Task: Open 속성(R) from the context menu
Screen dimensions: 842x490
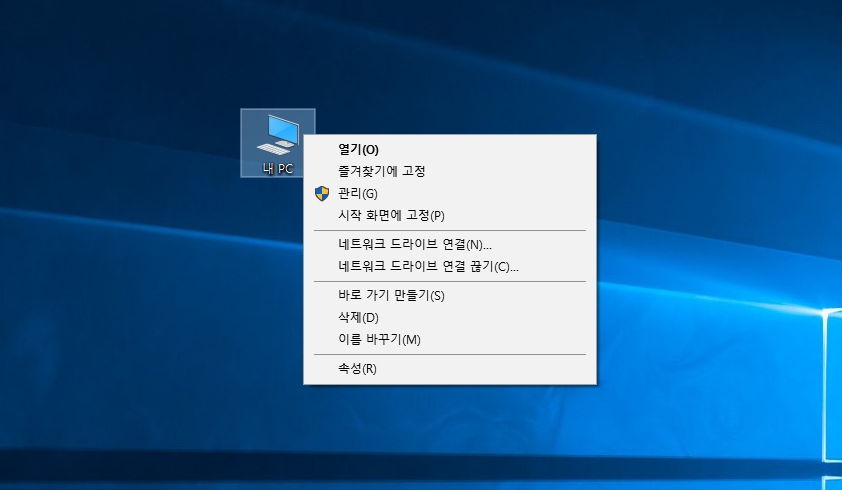Action: 450,369
